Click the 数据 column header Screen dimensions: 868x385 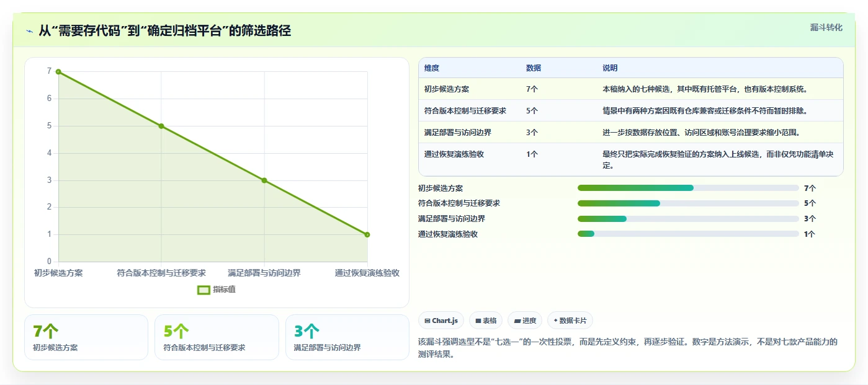coord(534,68)
